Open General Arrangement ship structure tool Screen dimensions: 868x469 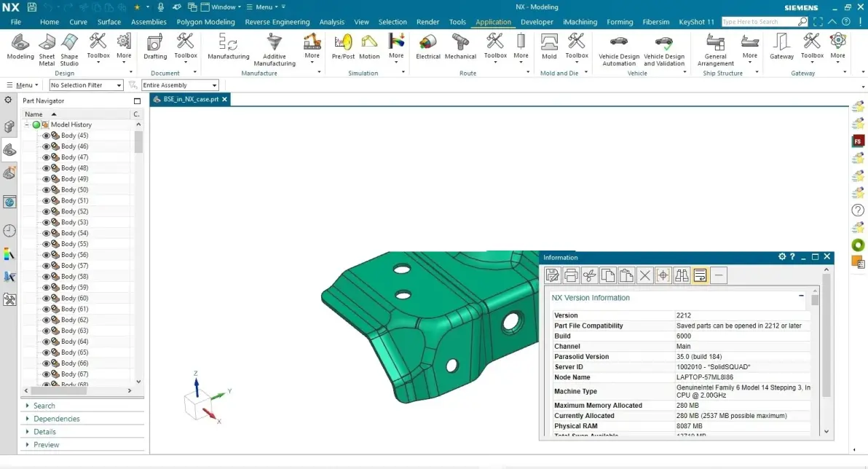tap(715, 50)
